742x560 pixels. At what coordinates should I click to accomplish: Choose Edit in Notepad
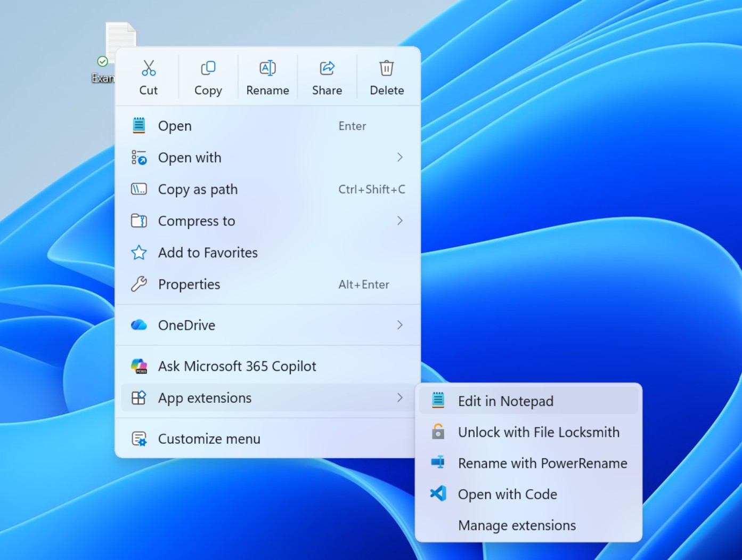point(528,401)
